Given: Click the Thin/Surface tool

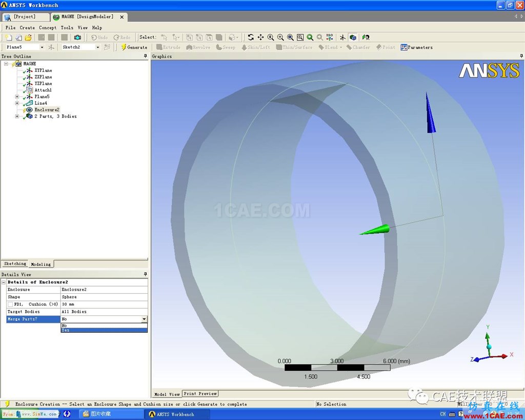Looking at the screenshot, I should coord(294,47).
